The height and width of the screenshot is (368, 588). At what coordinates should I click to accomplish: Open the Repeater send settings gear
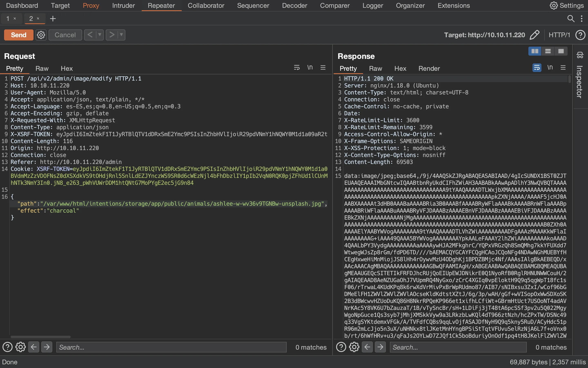[41, 35]
